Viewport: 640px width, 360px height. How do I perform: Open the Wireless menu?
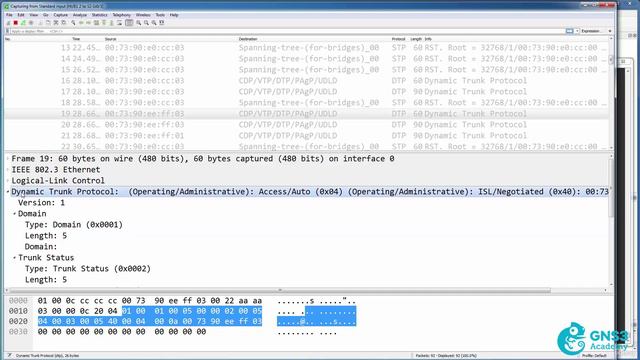click(143, 15)
